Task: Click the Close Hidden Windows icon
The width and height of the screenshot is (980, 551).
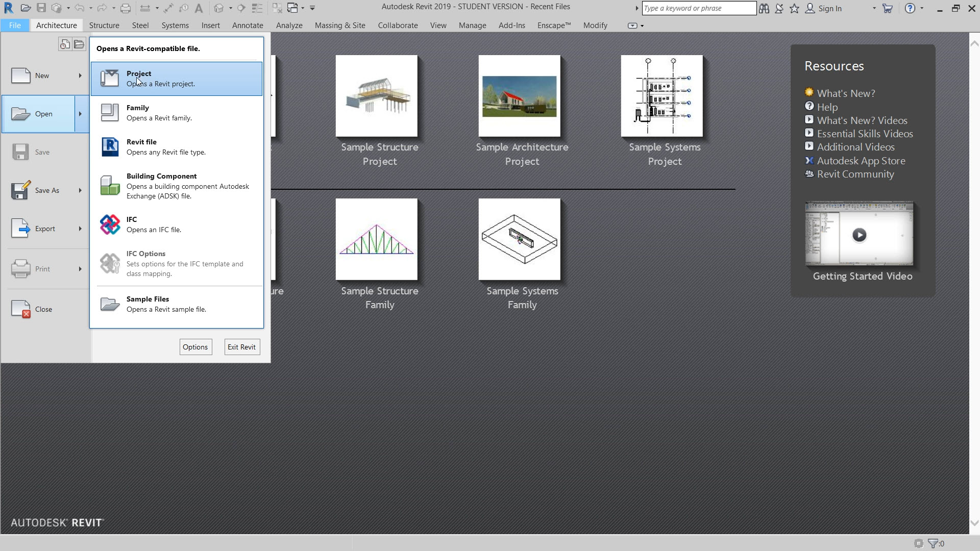Action: (277, 8)
